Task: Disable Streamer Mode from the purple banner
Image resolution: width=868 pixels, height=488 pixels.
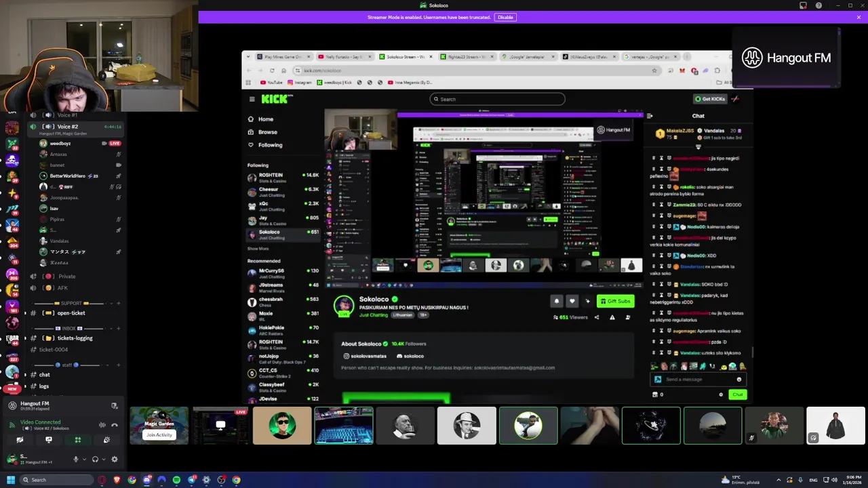Action: [505, 17]
